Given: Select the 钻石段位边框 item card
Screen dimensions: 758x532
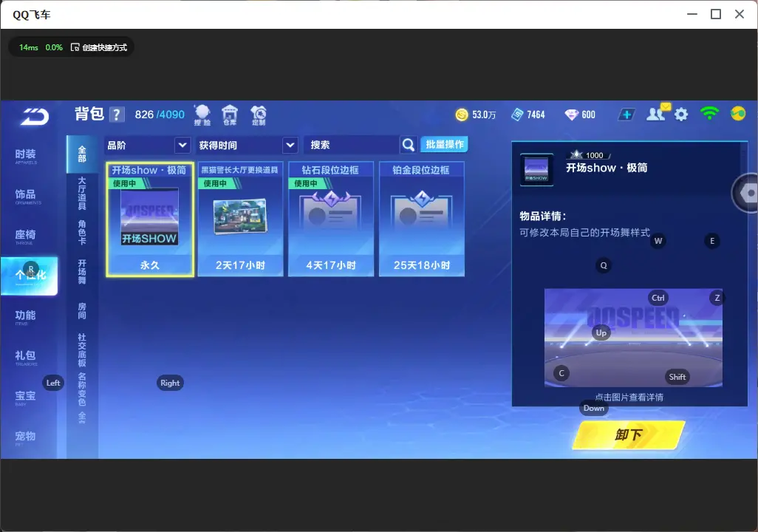Looking at the screenshot, I should coord(331,219).
